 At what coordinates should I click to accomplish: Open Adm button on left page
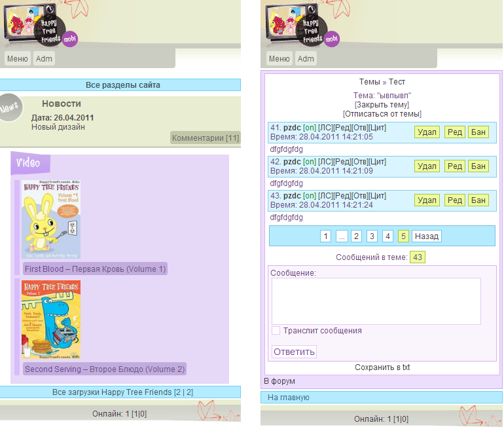pyautogui.click(x=44, y=58)
